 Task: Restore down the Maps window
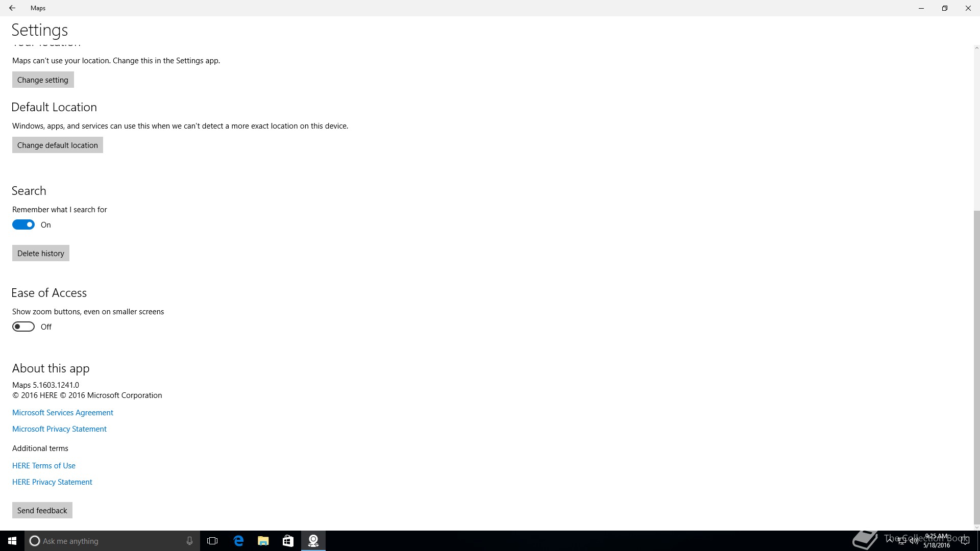[945, 8]
